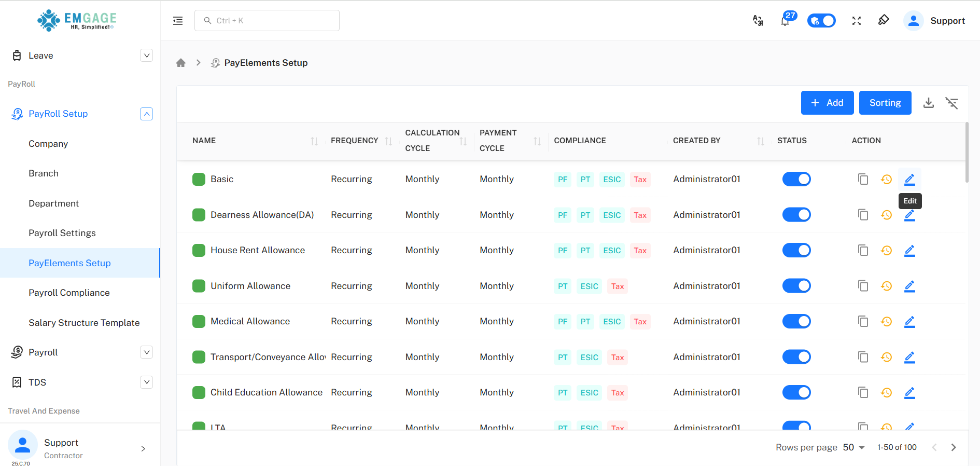Toggle status switch for Dearness Allowance(DA)

click(x=796, y=215)
